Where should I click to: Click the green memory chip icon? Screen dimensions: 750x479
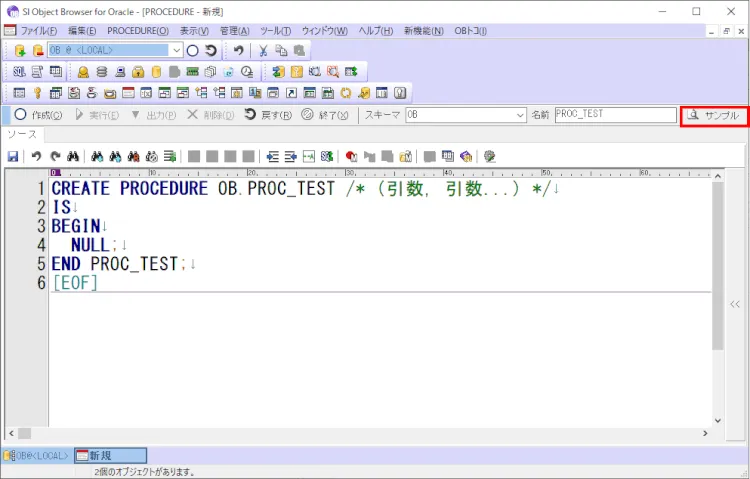coord(192,72)
